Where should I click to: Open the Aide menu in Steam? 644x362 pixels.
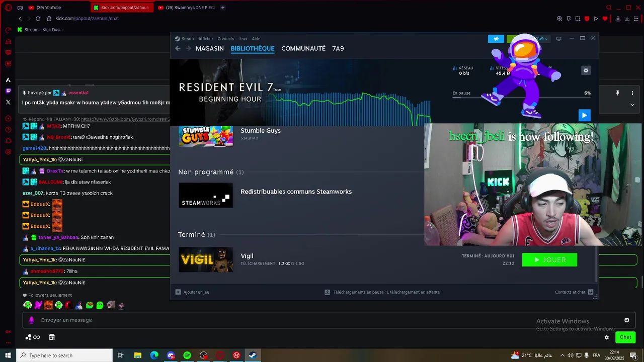pyautogui.click(x=256, y=39)
